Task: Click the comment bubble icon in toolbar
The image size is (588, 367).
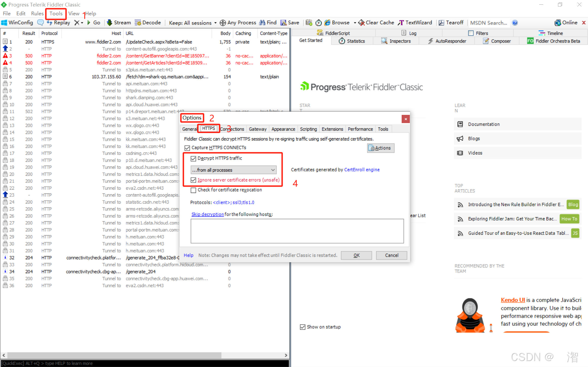Action: pyautogui.click(x=40, y=23)
